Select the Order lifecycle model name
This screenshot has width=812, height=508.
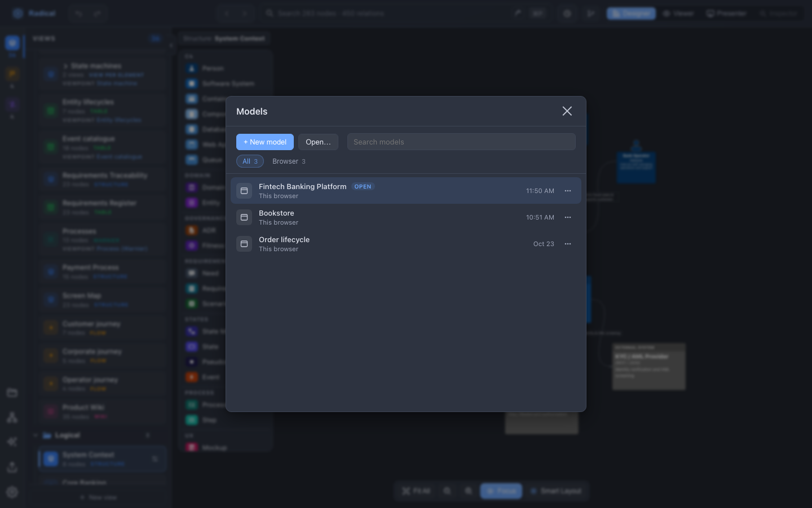[x=284, y=239]
